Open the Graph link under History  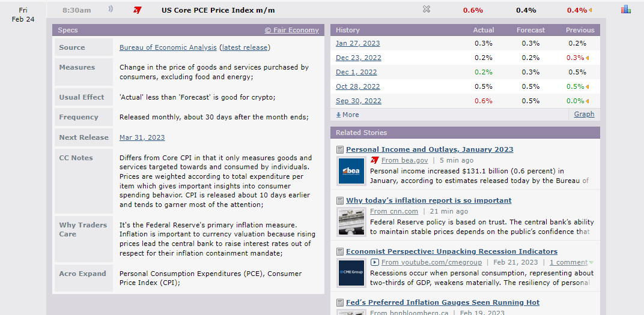click(x=584, y=114)
